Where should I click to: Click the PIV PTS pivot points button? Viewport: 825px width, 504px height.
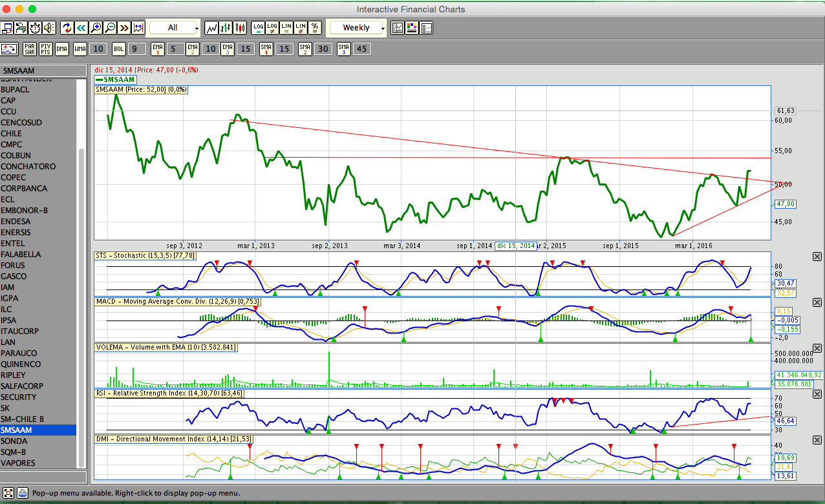(x=45, y=48)
